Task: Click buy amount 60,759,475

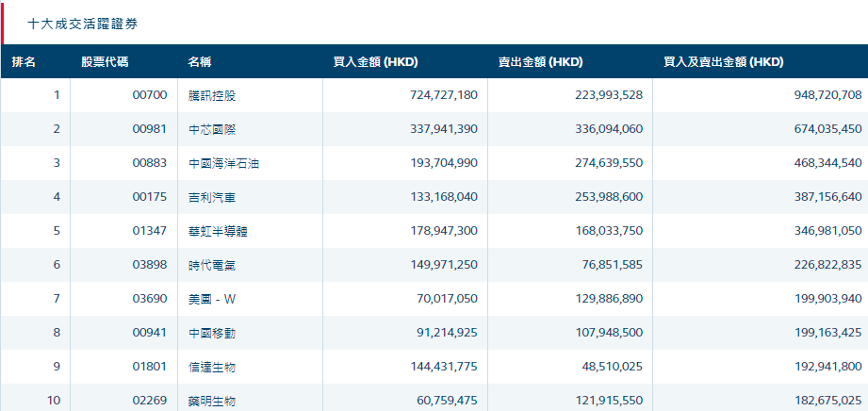Action: pyautogui.click(x=448, y=400)
